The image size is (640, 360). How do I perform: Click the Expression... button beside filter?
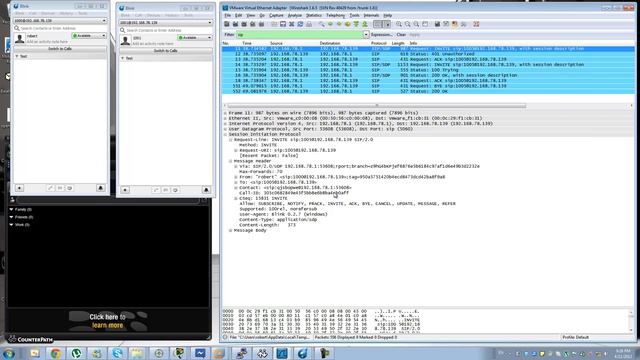(x=382, y=35)
